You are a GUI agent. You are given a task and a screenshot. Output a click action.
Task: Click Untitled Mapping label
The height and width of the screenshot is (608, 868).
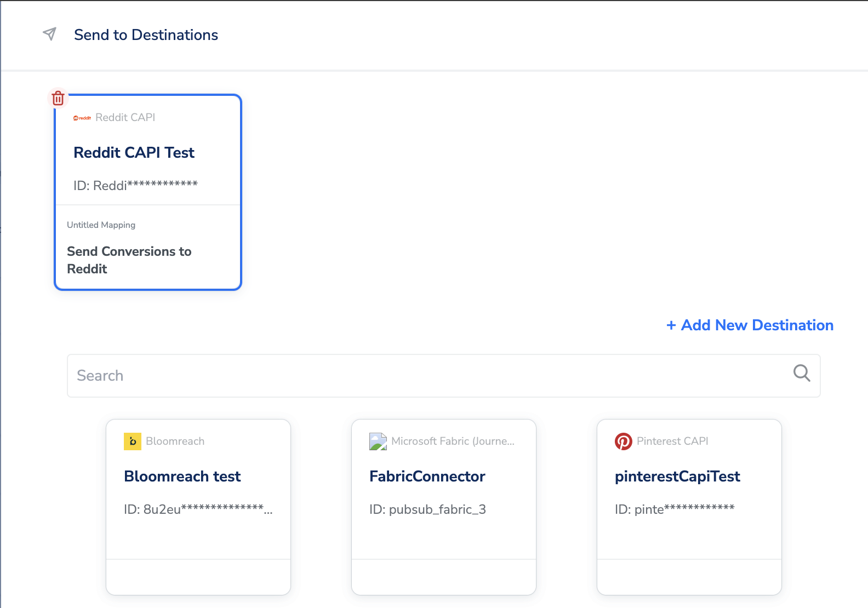pos(101,225)
